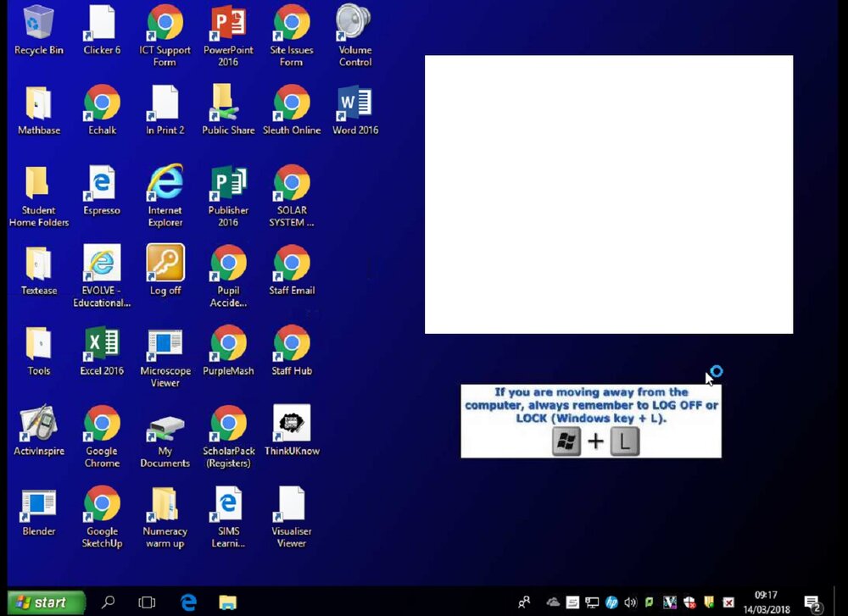Open the SOLAR SYSTEM shortcut
The width and height of the screenshot is (848, 616).
pyautogui.click(x=292, y=196)
